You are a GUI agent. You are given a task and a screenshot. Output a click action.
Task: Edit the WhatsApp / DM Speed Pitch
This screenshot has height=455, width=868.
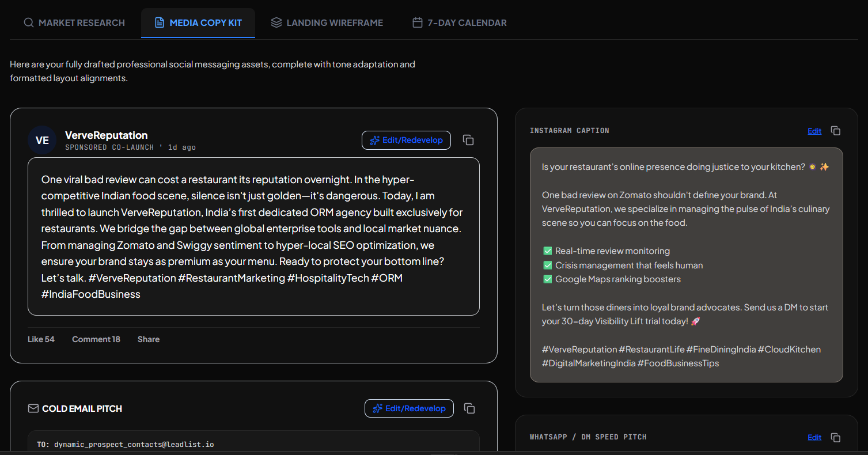pos(814,437)
